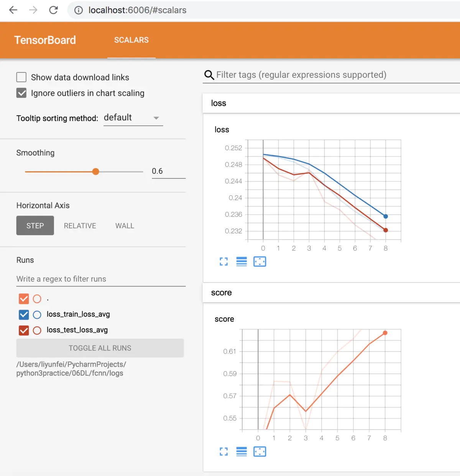
Task: Uncheck the loss_train_loss_avg run
Action: [x=24, y=314]
